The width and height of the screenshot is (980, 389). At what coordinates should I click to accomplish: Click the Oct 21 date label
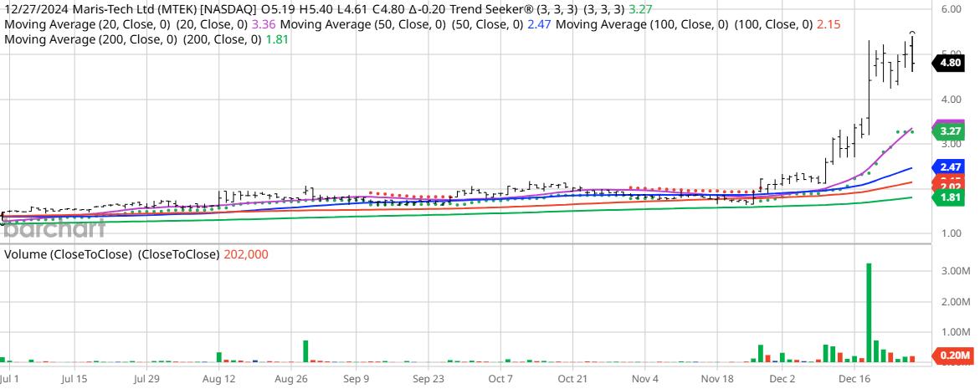[x=573, y=378]
